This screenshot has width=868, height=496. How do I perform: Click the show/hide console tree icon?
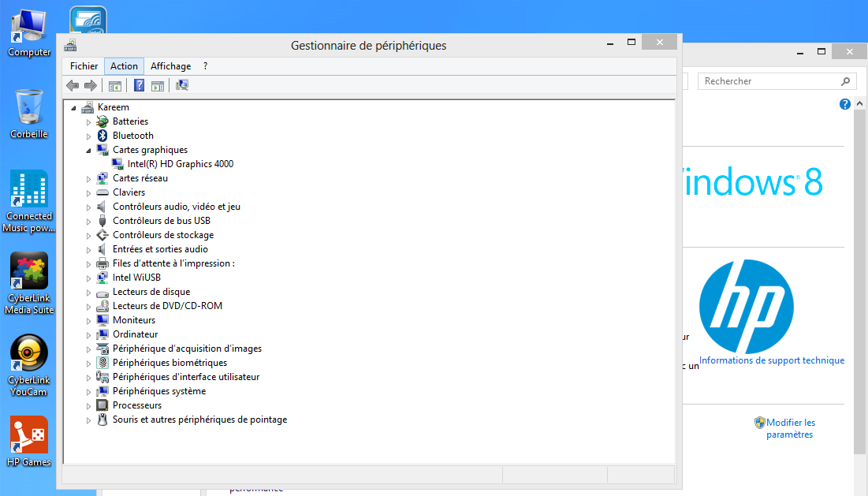tap(114, 86)
